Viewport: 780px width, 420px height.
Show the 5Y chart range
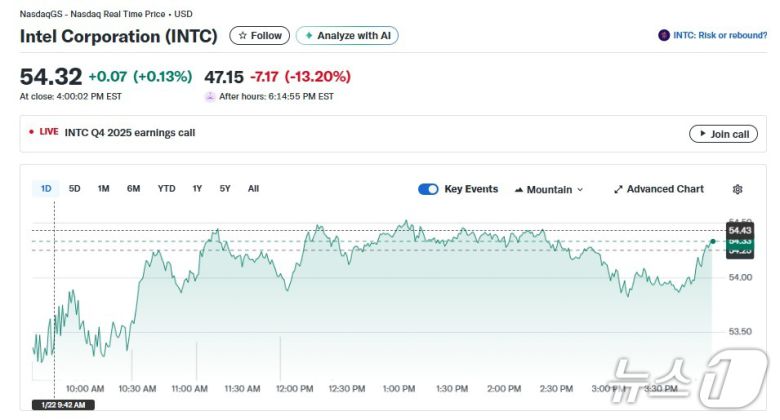click(x=225, y=188)
